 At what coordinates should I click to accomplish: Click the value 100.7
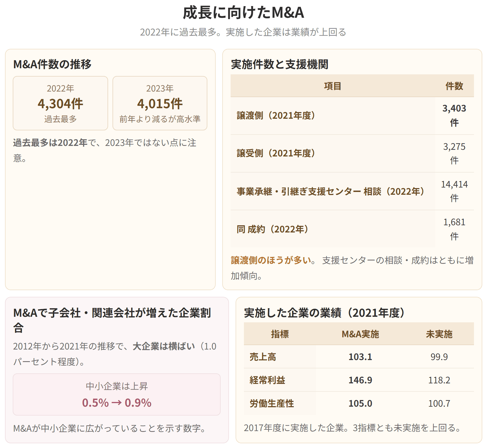click(439, 403)
